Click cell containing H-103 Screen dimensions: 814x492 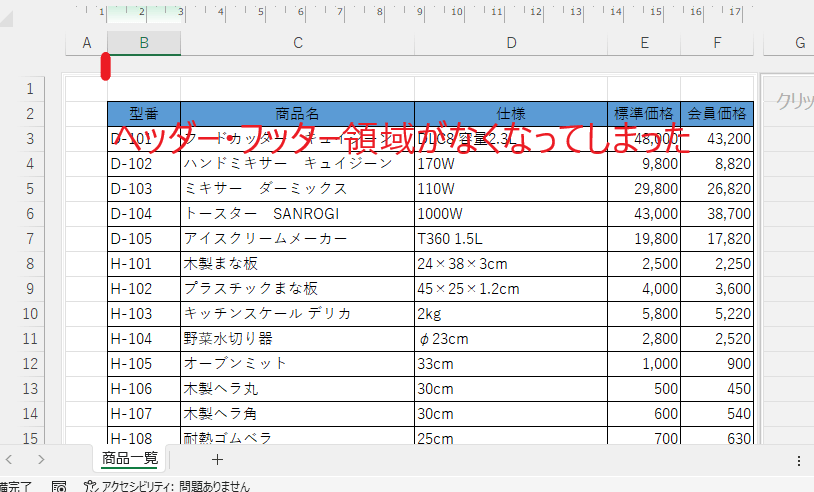click(x=144, y=313)
